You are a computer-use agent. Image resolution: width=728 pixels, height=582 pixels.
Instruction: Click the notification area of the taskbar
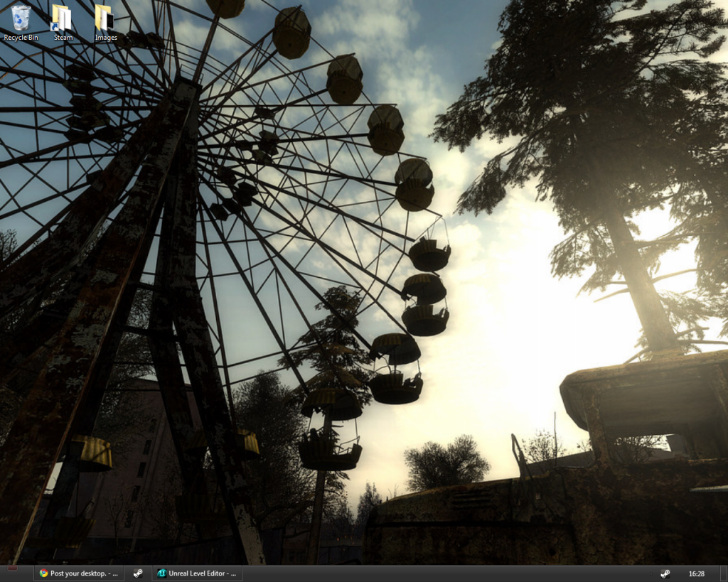(x=675, y=573)
